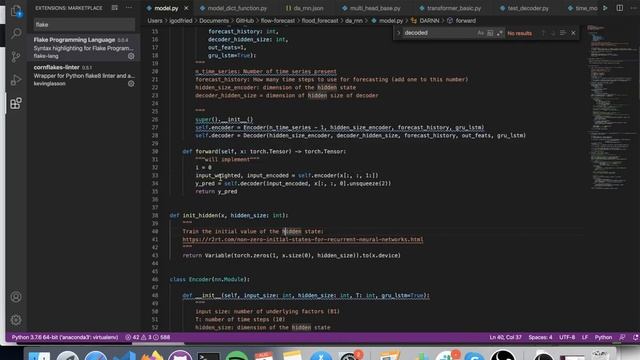Run Python file with the play icon

tap(605, 8)
